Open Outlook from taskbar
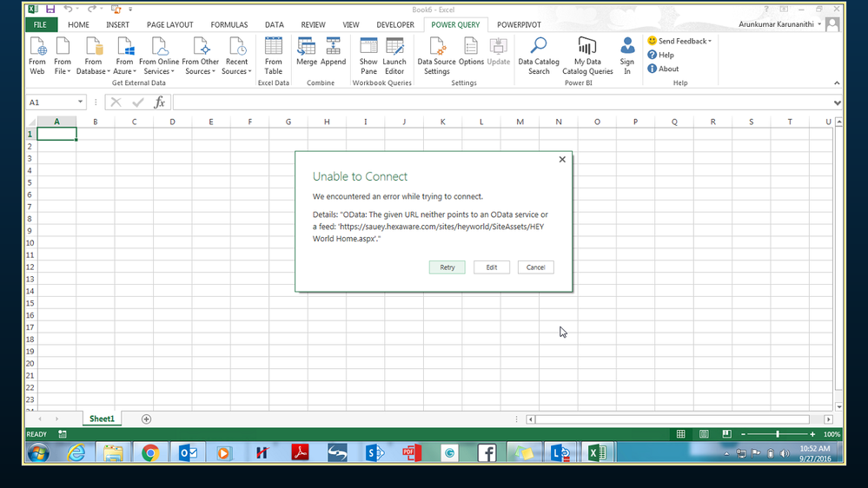This screenshot has width=868, height=488. [x=189, y=453]
